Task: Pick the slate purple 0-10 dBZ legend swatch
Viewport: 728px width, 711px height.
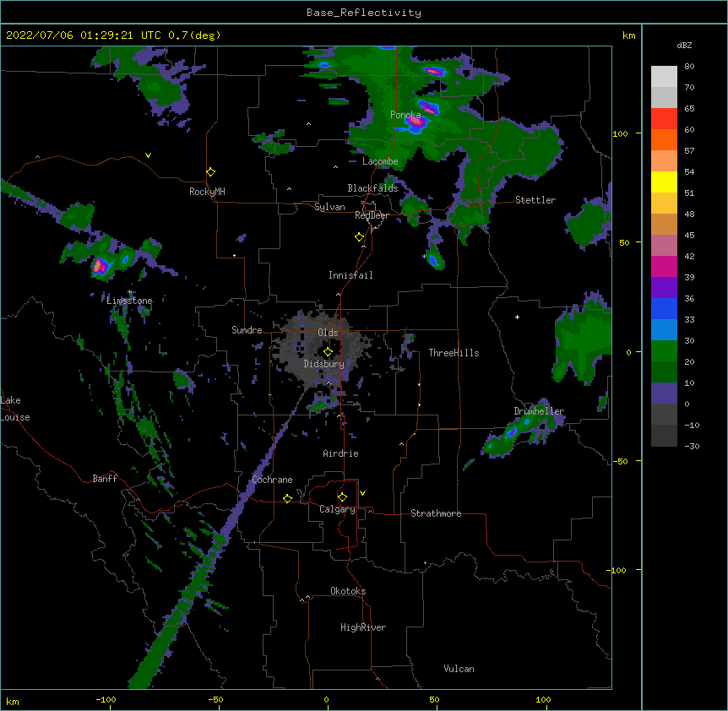Action: 664,393
